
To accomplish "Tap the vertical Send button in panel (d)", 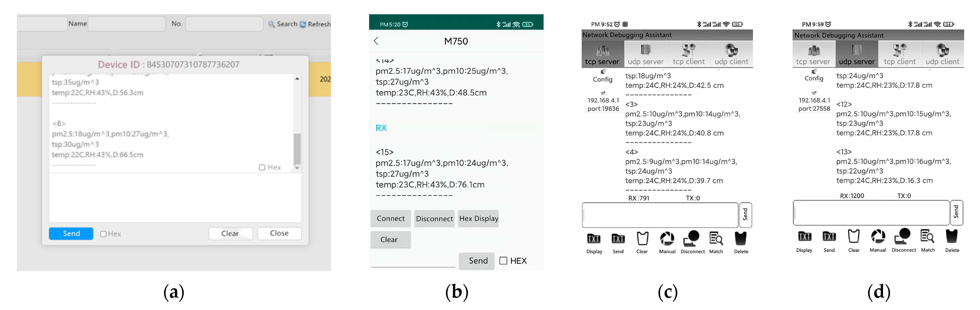I will click(956, 212).
